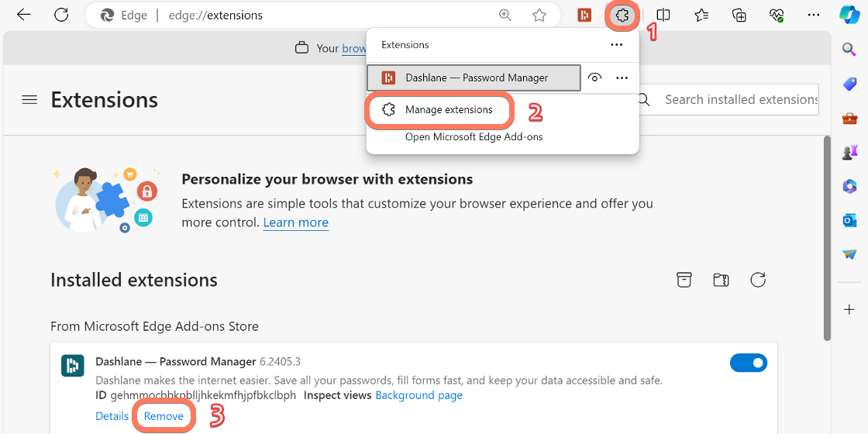Open the Favorites list icon in toolbar
This screenshot has width=868, height=434.
(701, 15)
